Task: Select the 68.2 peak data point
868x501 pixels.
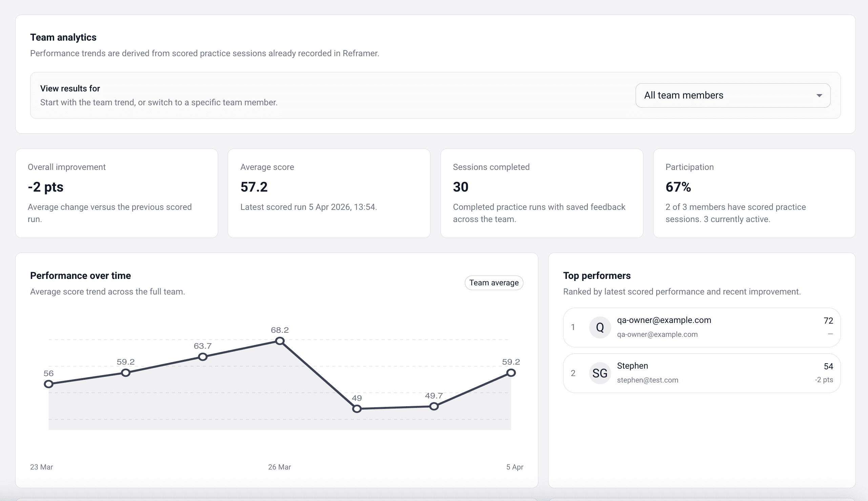Action: (280, 341)
